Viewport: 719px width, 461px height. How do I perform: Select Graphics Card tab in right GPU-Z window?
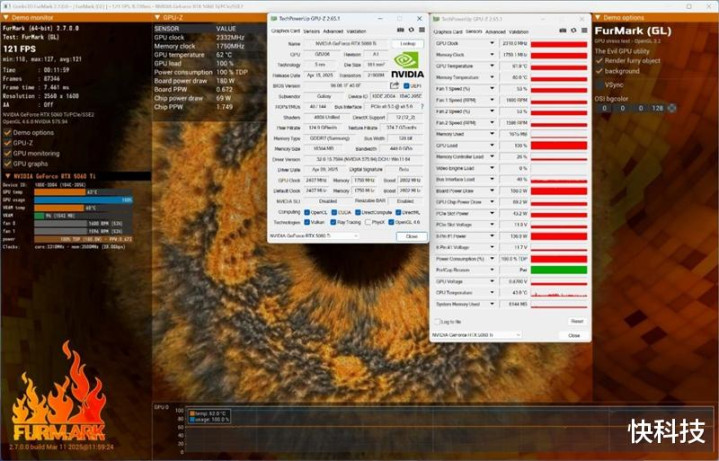pos(448,32)
